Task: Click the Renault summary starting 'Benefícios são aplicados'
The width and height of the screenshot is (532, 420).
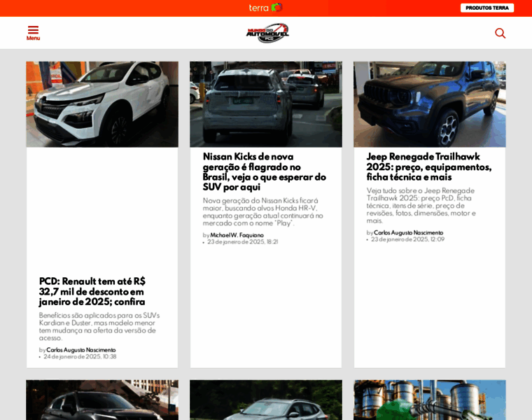Action: 99,326
